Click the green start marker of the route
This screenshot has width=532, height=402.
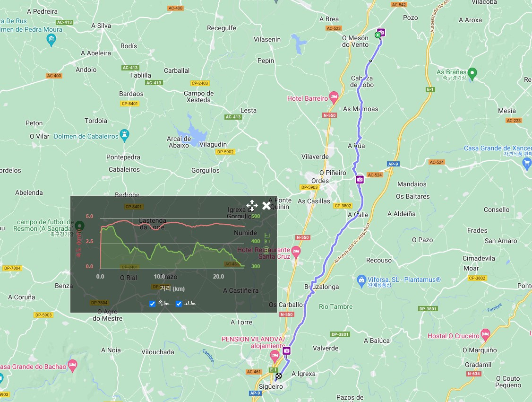click(x=378, y=35)
